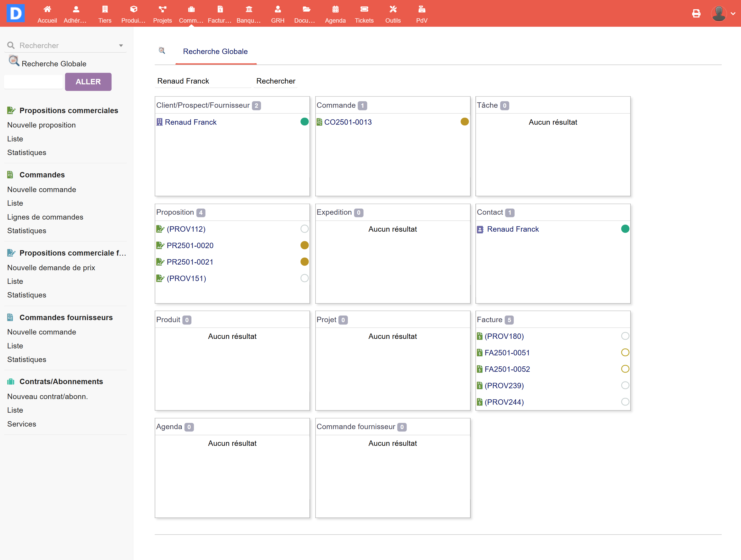Open proposal PR2501-0020 link
741x560 pixels.
[190, 245]
